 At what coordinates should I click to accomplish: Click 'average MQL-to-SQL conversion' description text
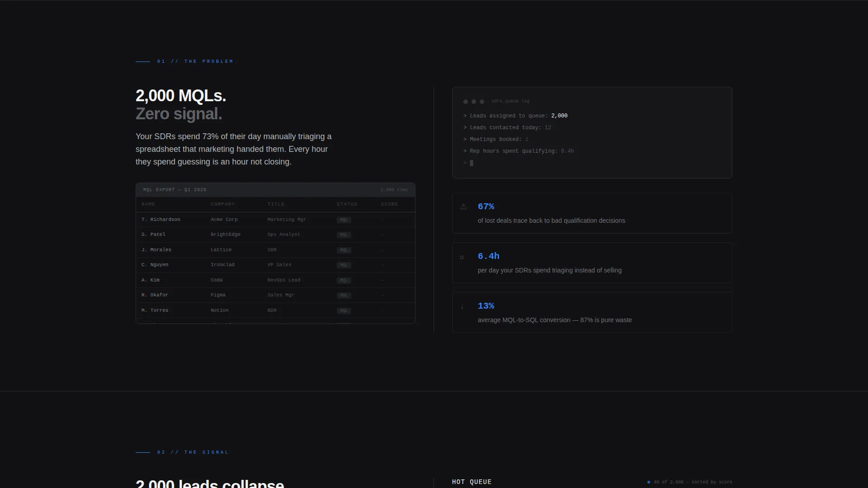click(555, 320)
